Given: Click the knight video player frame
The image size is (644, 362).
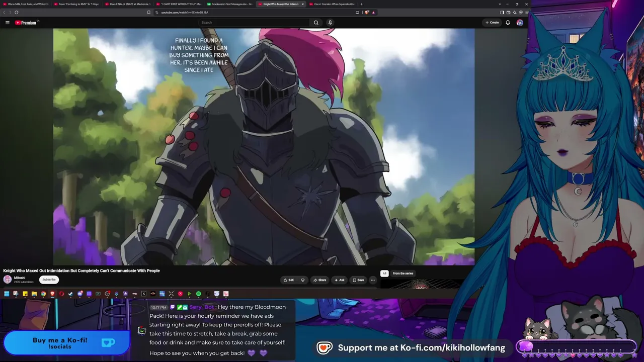Looking at the screenshot, I should 264,146.
